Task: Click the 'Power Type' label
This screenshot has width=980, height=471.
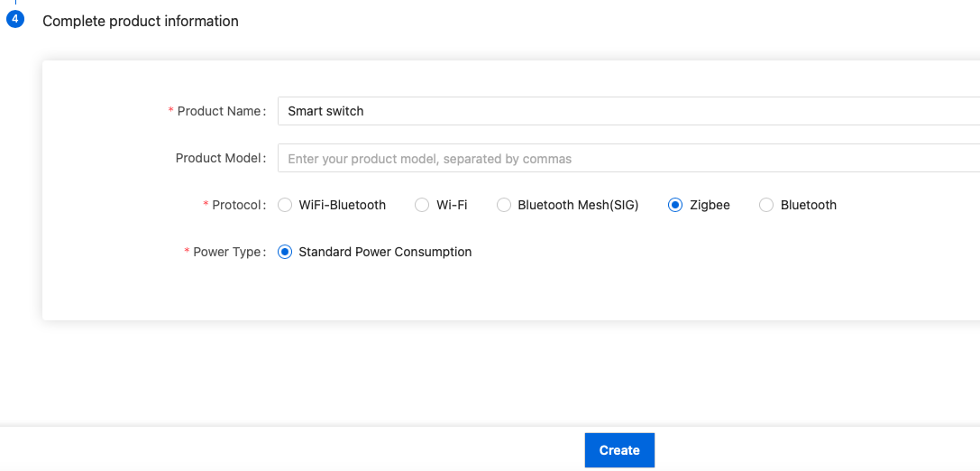Action: point(227,252)
